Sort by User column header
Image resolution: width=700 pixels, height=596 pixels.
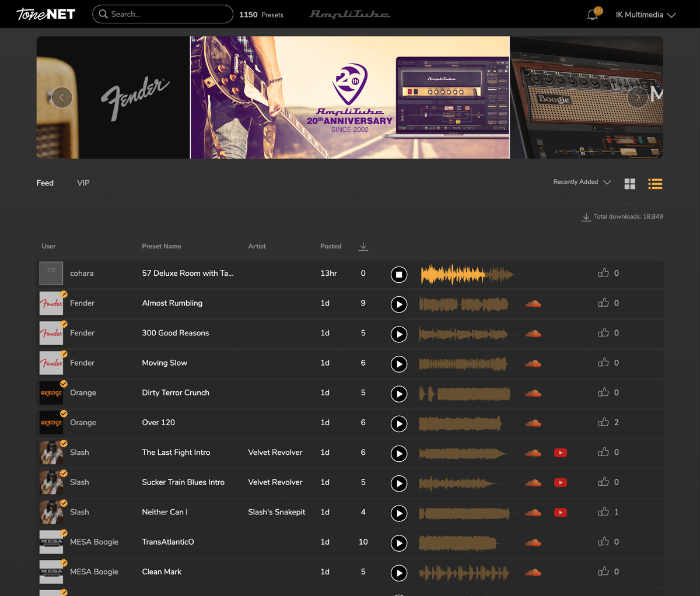click(x=48, y=246)
